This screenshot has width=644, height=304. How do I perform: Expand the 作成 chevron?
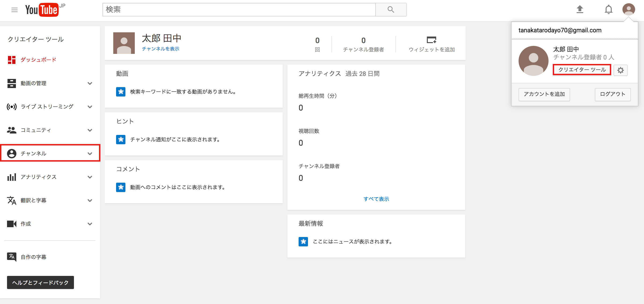pos(90,224)
